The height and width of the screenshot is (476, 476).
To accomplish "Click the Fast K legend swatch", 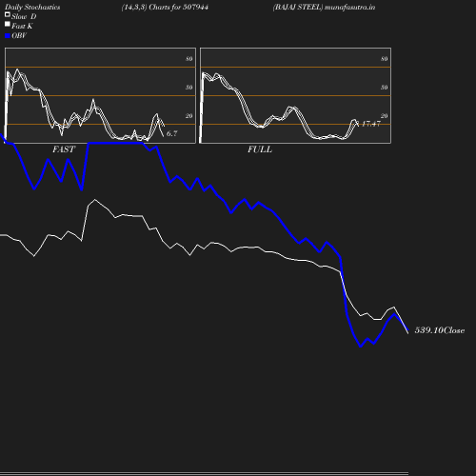I will [x=8, y=24].
